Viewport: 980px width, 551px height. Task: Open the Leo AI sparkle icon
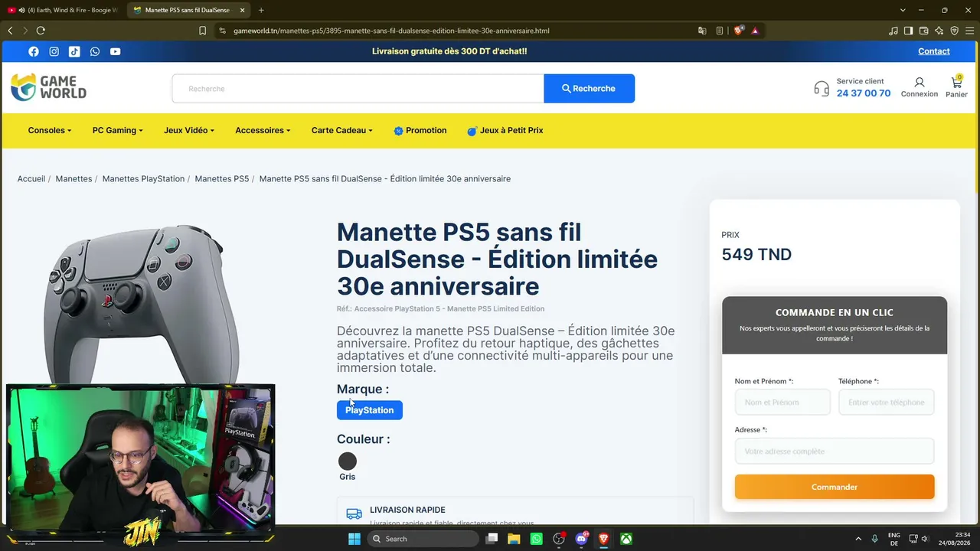(939, 31)
